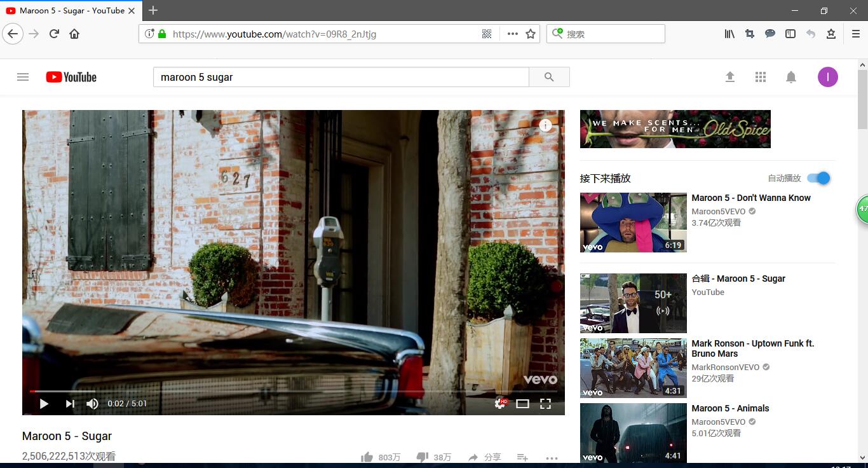Open the 合辑 Maroon 5 Sugar mix

[738, 279]
